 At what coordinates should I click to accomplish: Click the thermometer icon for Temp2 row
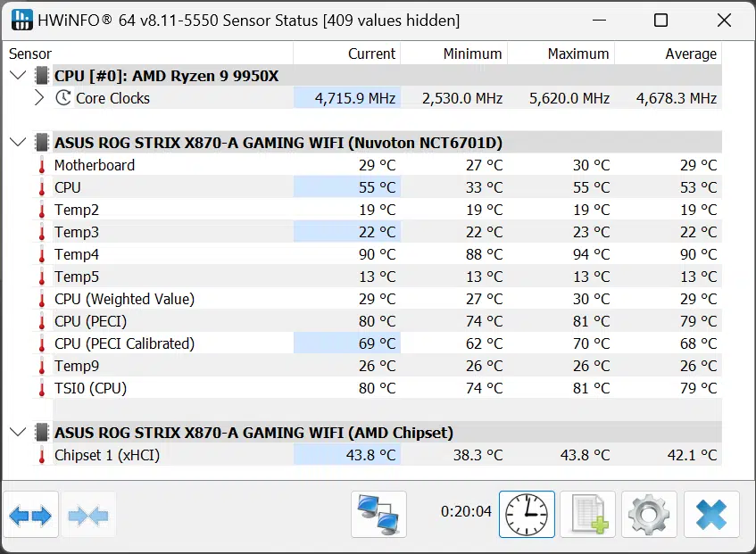point(42,210)
